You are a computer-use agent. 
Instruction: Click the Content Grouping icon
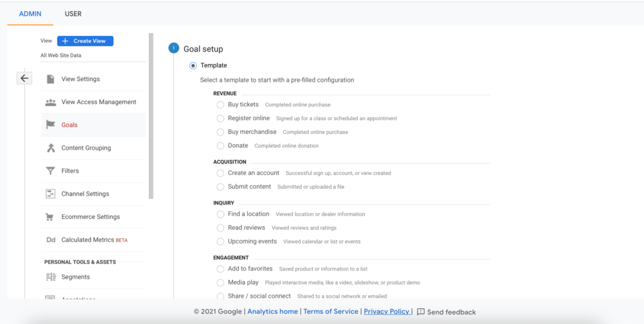click(51, 148)
